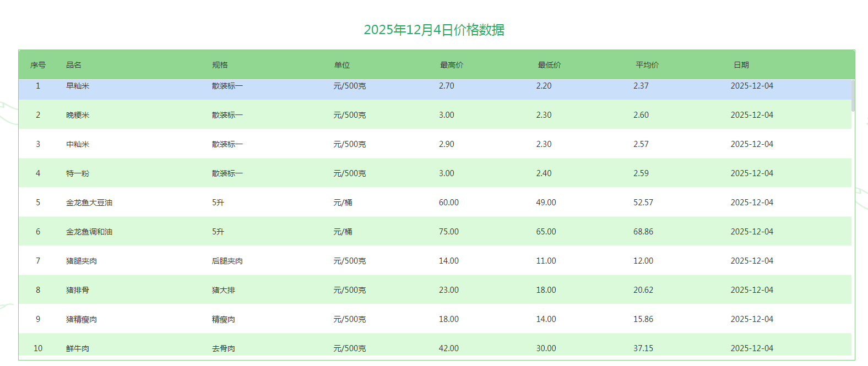Select the 猪排骨 highest price 23.00
The image size is (868, 366).
(x=448, y=290)
